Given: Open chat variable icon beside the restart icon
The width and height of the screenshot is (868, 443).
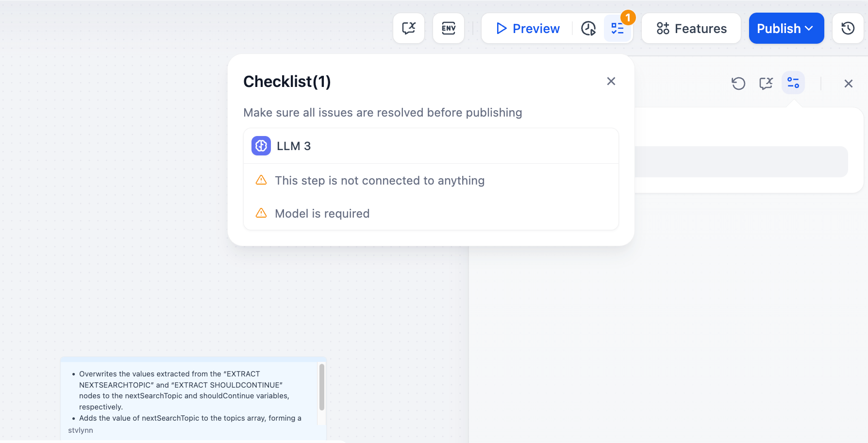Looking at the screenshot, I should point(766,84).
